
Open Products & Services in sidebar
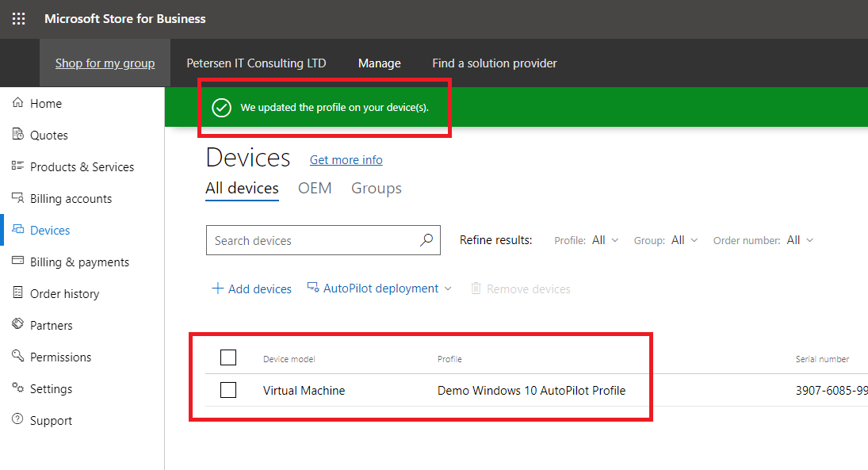(82, 166)
